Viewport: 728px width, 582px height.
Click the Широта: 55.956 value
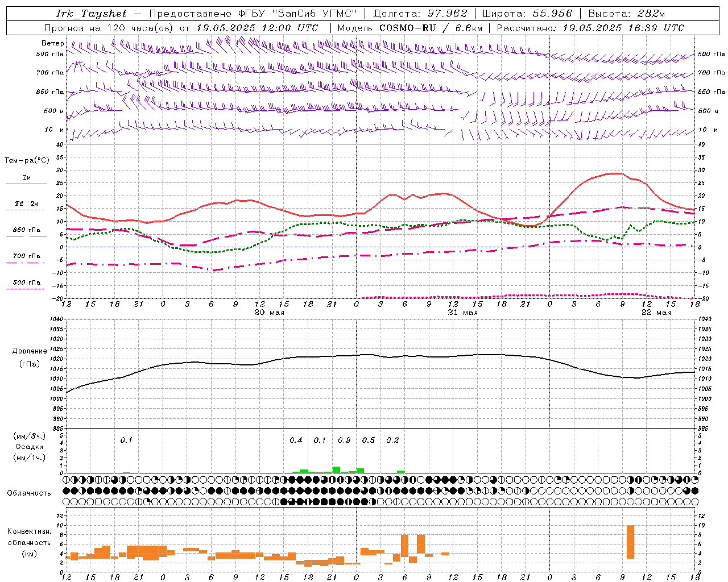[x=527, y=14]
